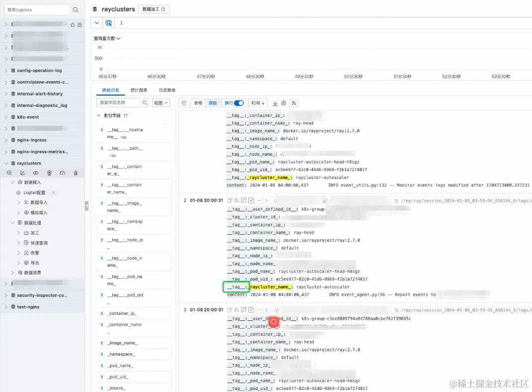This screenshot has width=532, height=392.
Task: Switch to the 原始日志 tab
Action: [110, 90]
